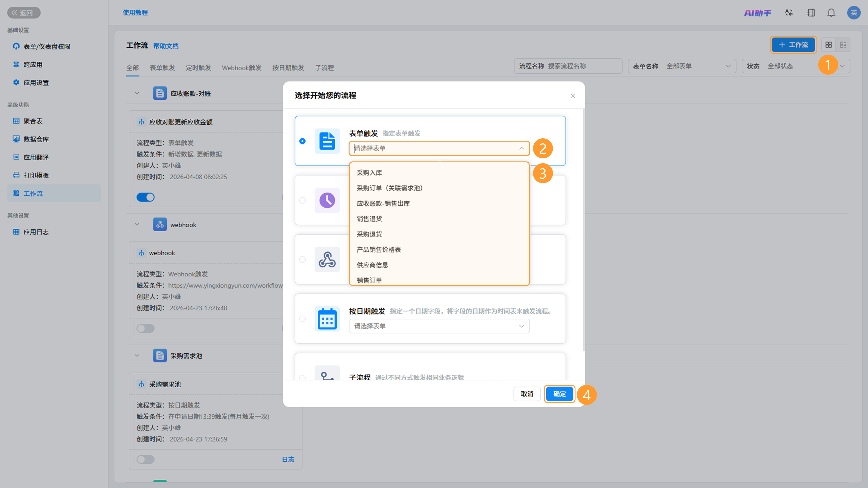The width and height of the screenshot is (868, 488).
Task: Click the 应收账款-对账 form icon
Action: 160,93
